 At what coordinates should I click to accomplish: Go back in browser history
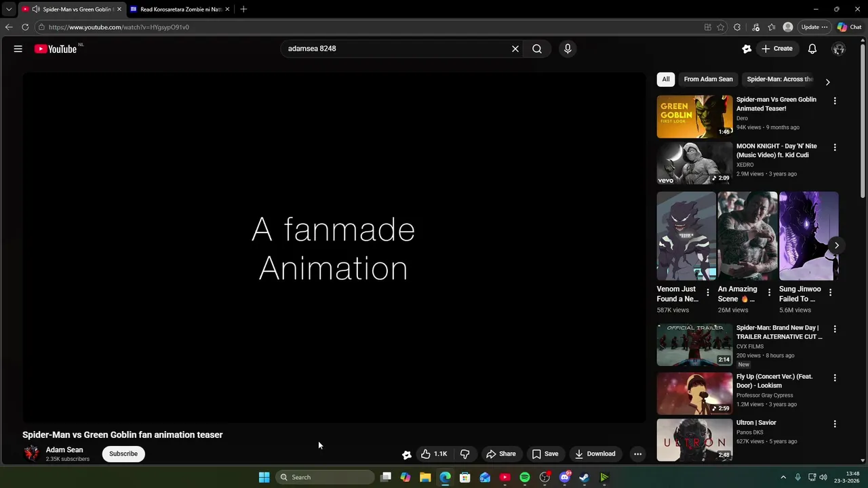tap(9, 27)
